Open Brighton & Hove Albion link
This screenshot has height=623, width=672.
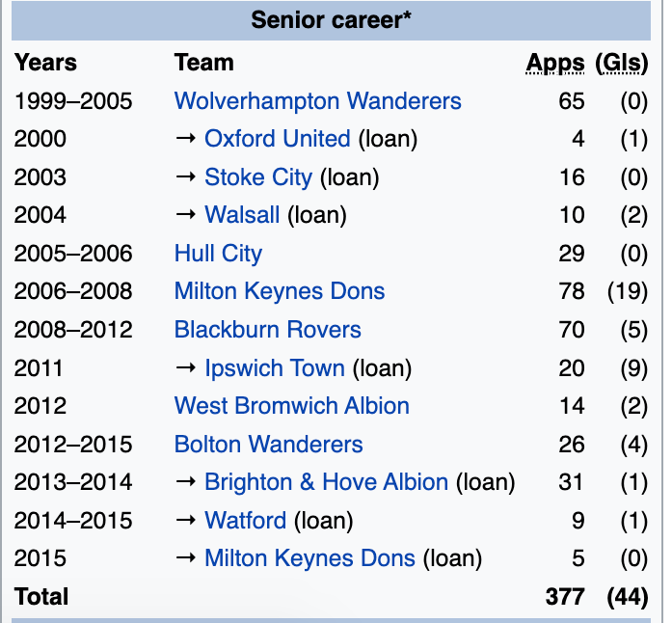(326, 482)
